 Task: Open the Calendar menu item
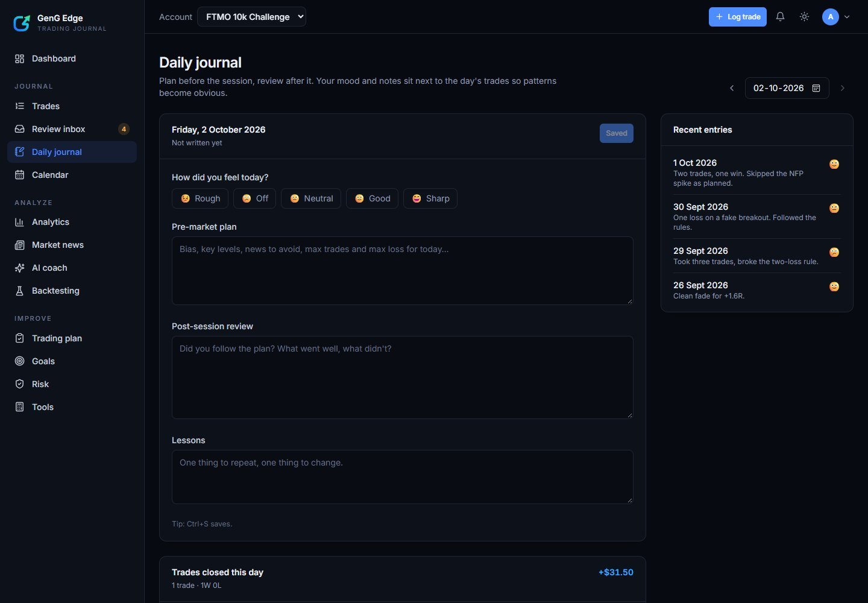click(x=72, y=175)
